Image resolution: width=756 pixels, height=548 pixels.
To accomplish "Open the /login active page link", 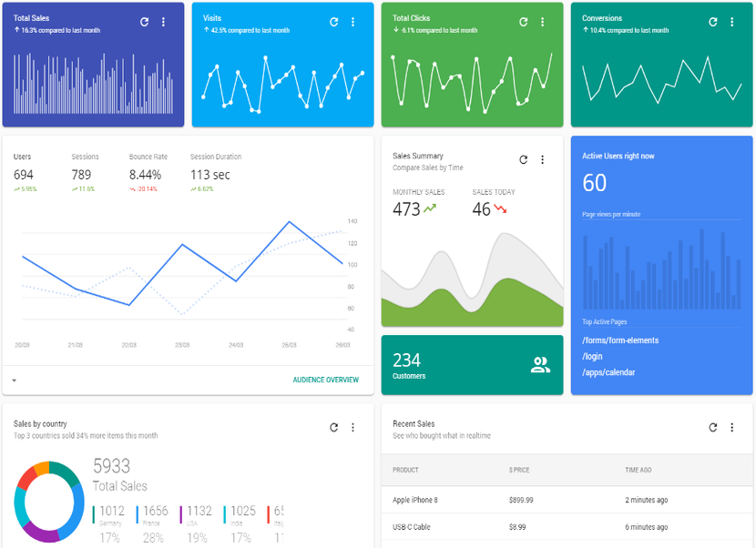I will (x=592, y=356).
